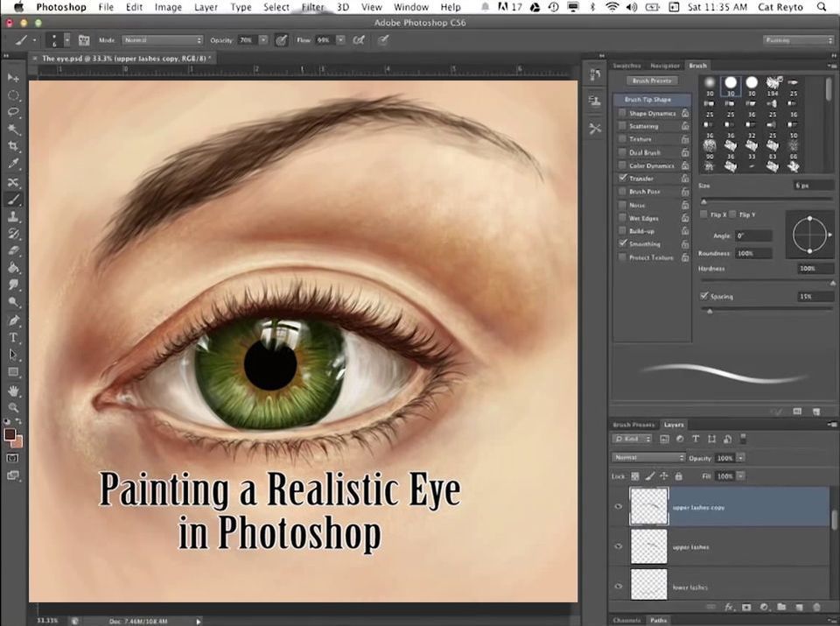Open layer styles with the fx icon
The height and width of the screenshot is (626, 840).
(729, 607)
